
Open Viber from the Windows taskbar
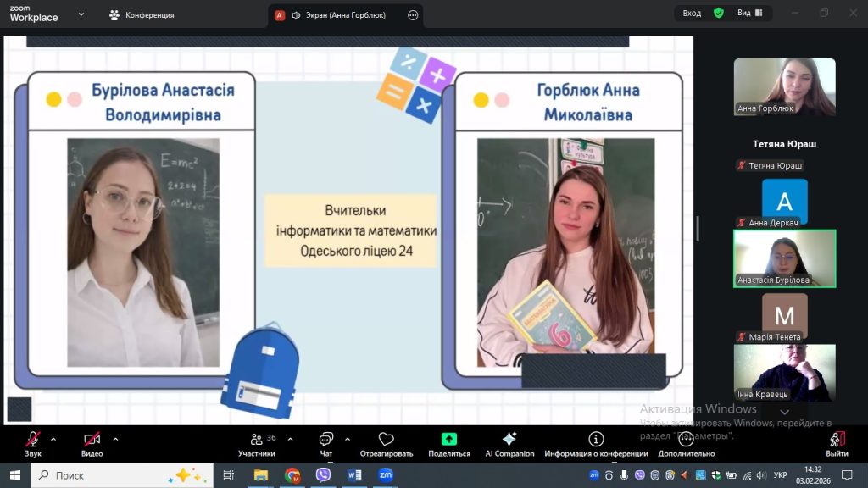click(323, 475)
